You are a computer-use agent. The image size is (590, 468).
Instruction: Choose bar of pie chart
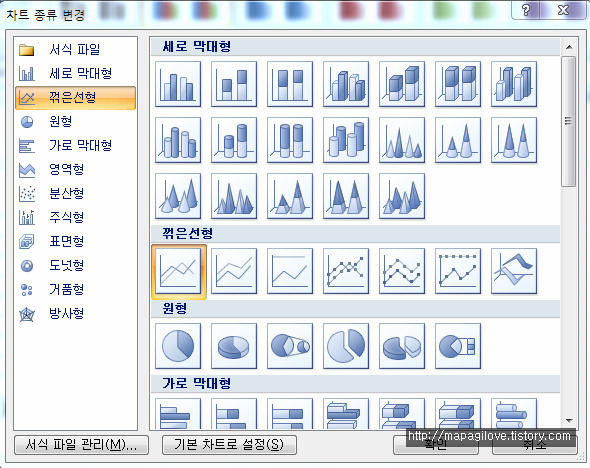(458, 346)
